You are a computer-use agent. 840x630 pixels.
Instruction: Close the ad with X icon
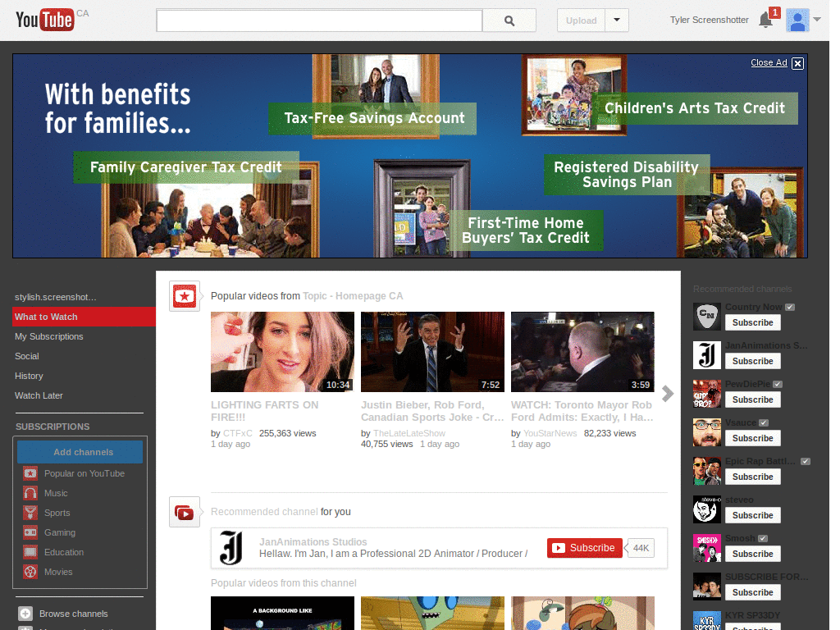click(797, 63)
